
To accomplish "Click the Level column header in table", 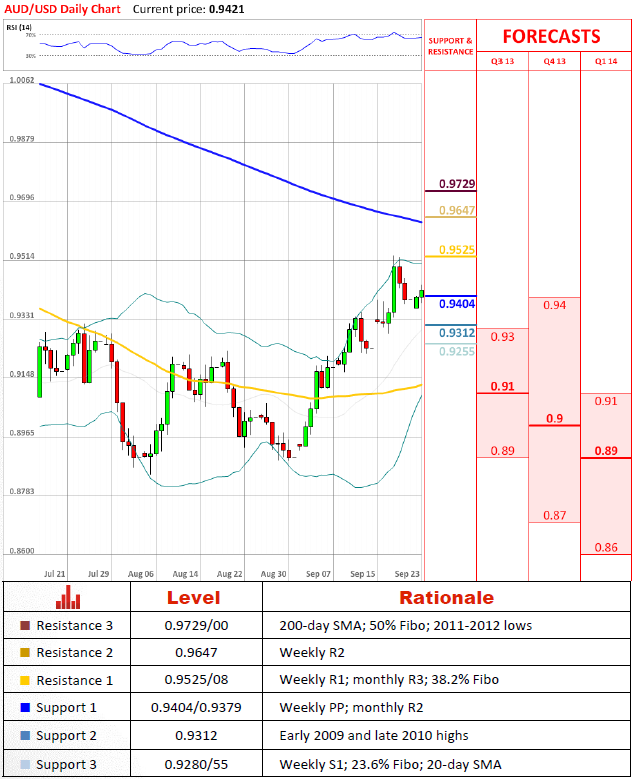I will tap(193, 598).
